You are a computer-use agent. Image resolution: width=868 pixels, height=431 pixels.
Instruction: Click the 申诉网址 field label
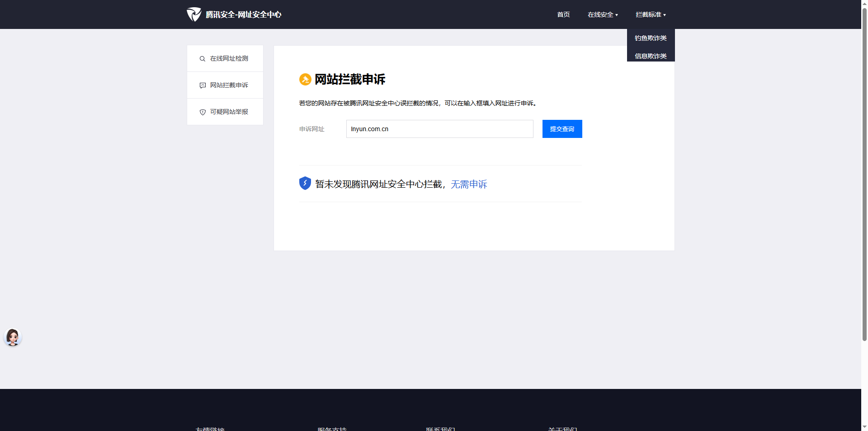312,129
